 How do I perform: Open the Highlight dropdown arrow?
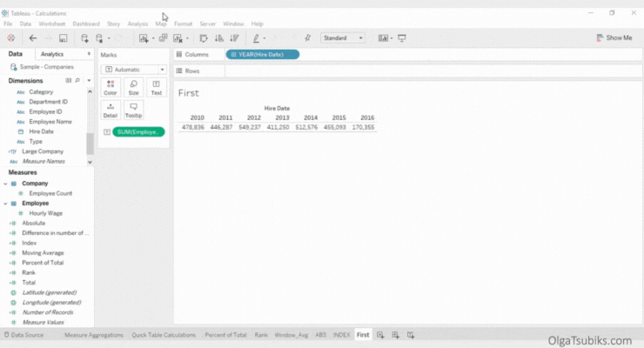[x=265, y=38]
